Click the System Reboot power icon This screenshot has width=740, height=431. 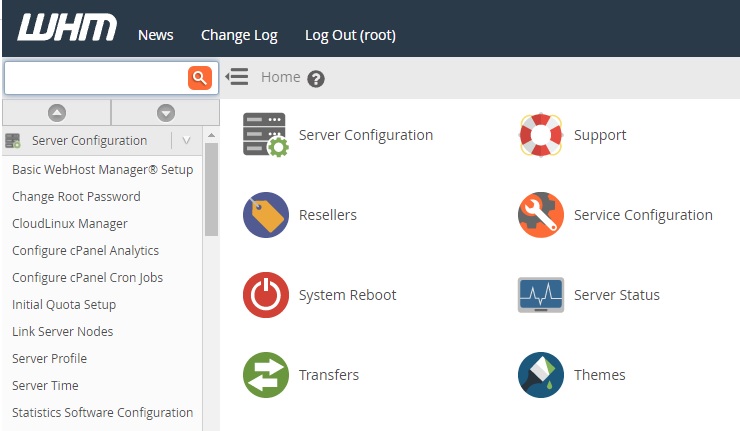click(x=265, y=295)
